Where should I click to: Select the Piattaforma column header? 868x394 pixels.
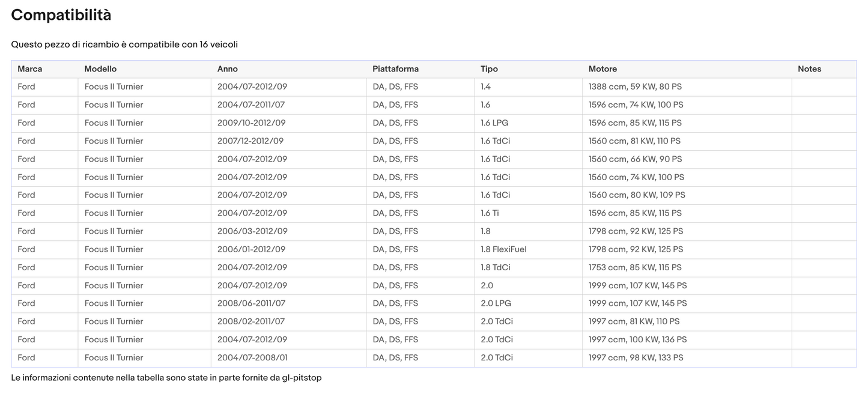coord(395,69)
